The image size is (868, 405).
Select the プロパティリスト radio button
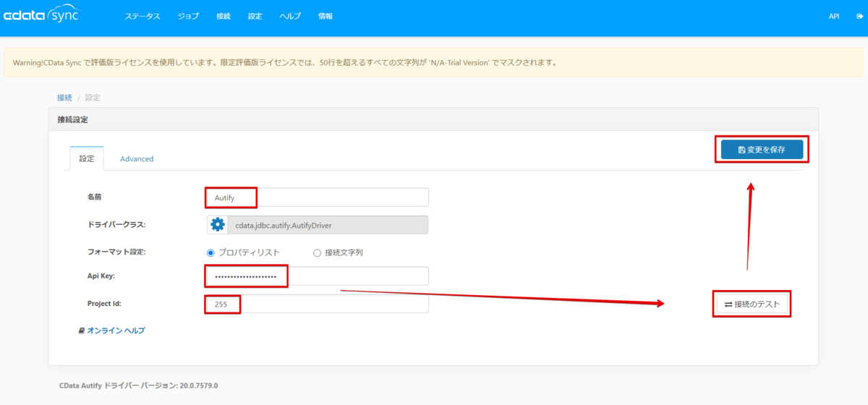point(211,252)
